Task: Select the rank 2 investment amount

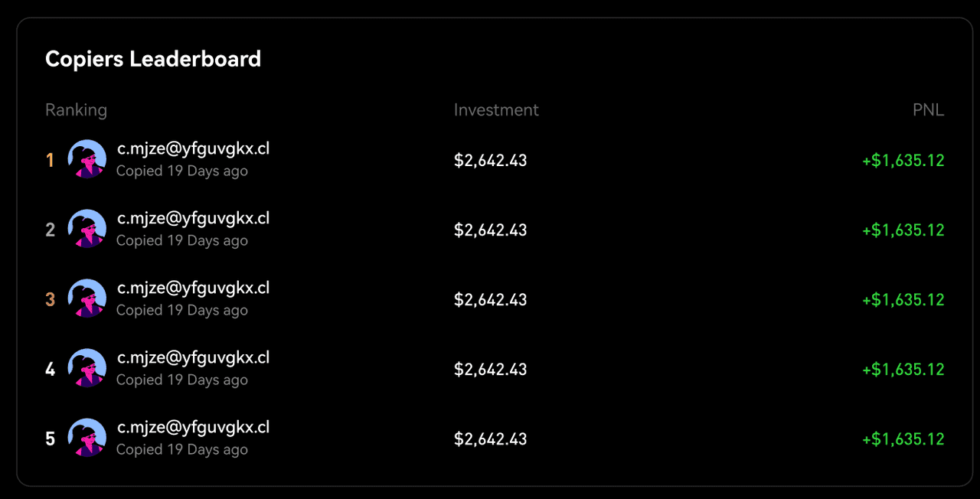Action: 490,230
